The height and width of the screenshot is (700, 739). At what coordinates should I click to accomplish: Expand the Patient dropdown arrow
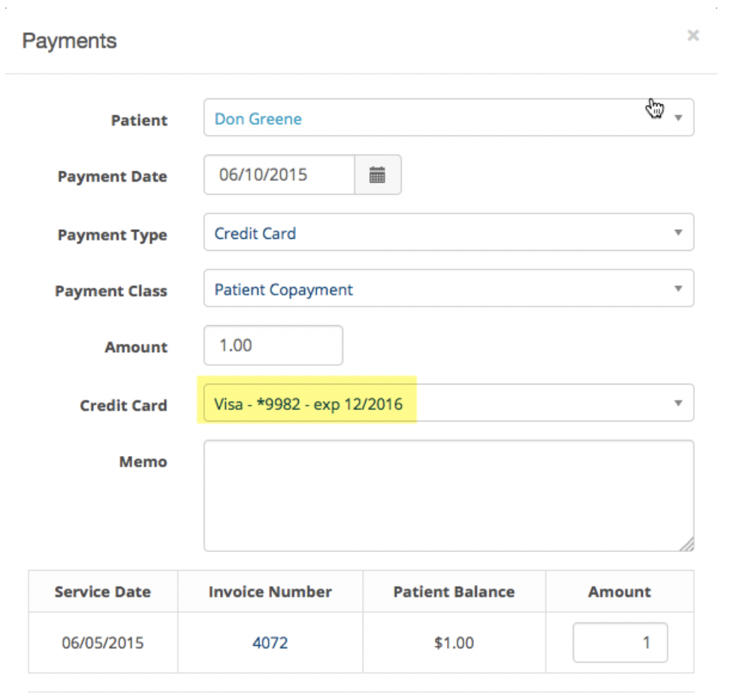678,118
